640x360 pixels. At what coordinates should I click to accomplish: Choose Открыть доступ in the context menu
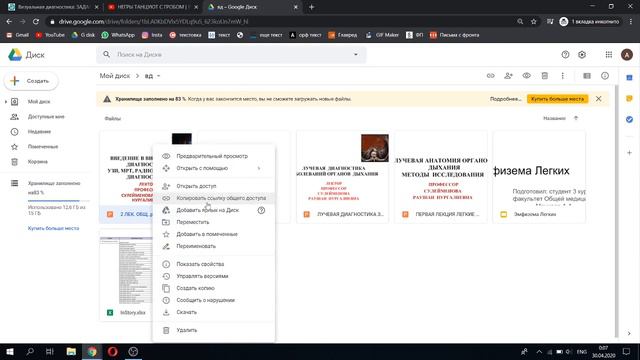tap(213, 186)
